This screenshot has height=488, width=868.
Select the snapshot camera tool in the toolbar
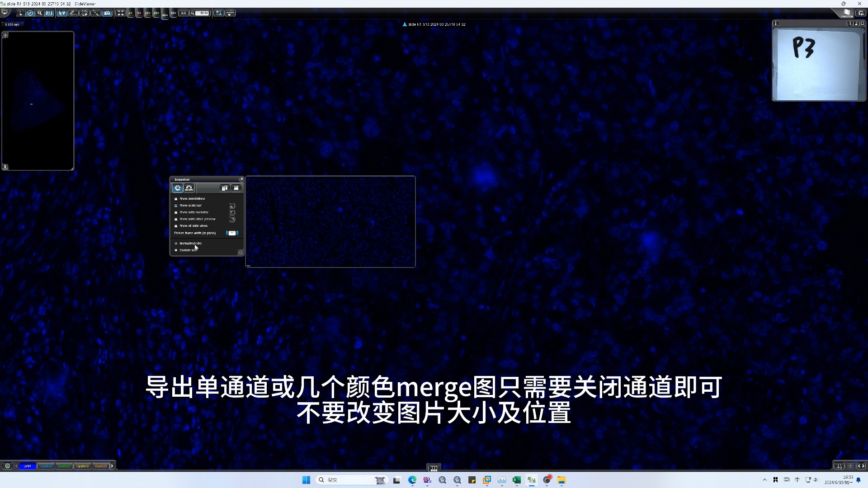click(107, 13)
